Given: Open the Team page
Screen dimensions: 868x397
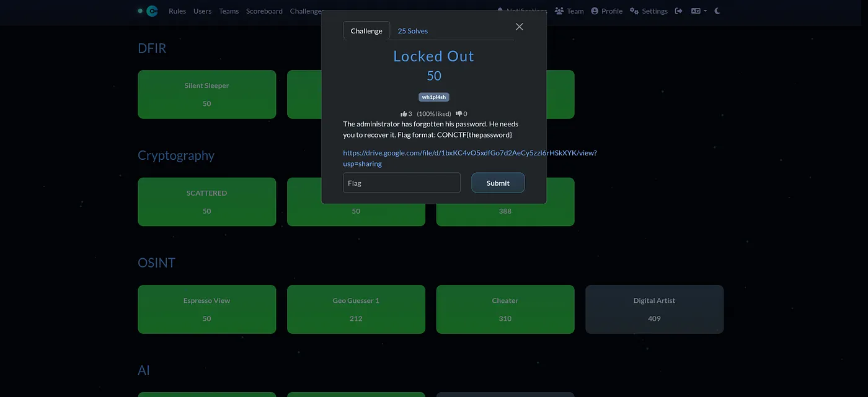Looking at the screenshot, I should [569, 11].
